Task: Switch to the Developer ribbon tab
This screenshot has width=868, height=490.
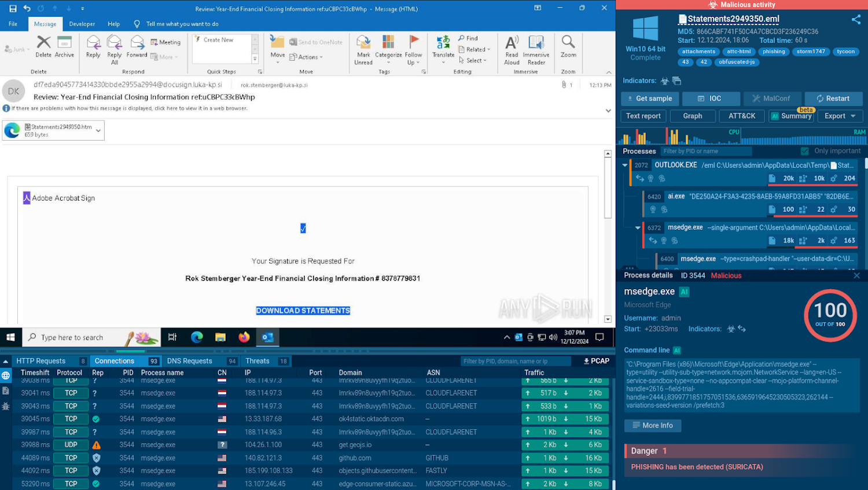Action: [x=82, y=24]
